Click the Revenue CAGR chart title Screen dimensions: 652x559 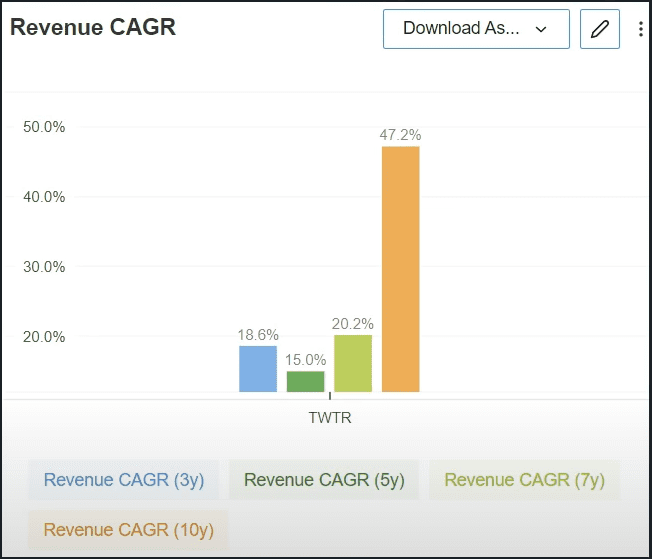pos(93,28)
